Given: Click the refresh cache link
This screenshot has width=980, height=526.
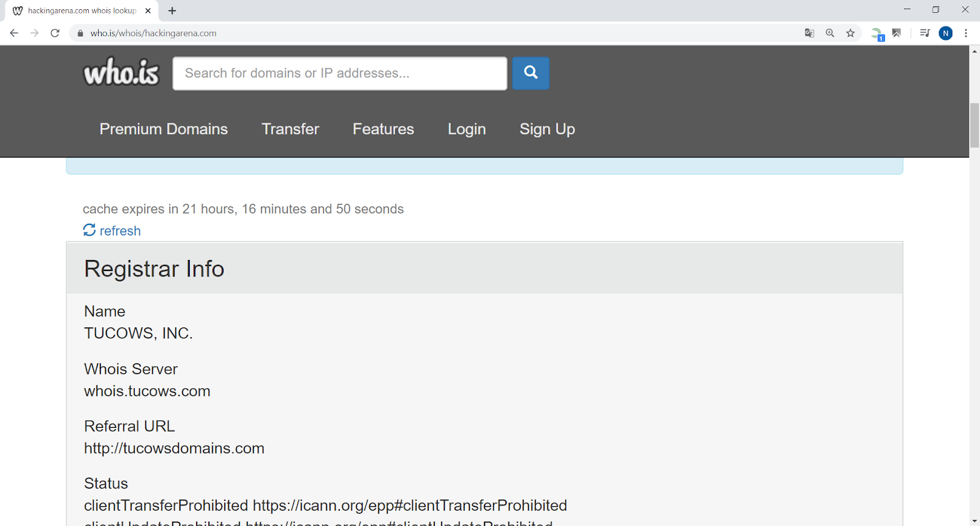Looking at the screenshot, I should coord(112,231).
